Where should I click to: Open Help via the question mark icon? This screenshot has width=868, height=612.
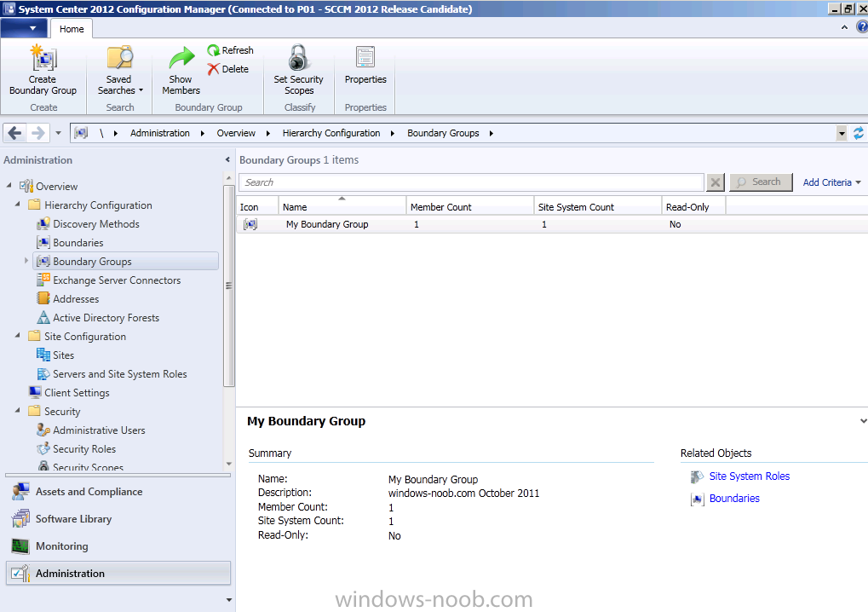pyautogui.click(x=862, y=27)
